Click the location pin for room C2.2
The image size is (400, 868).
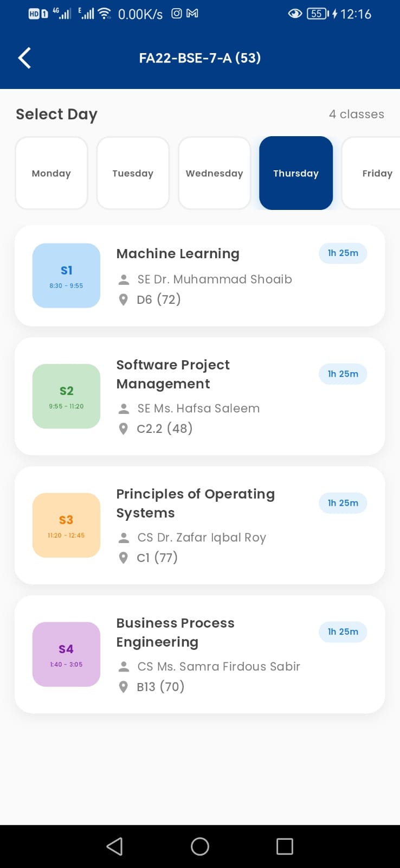(124, 429)
